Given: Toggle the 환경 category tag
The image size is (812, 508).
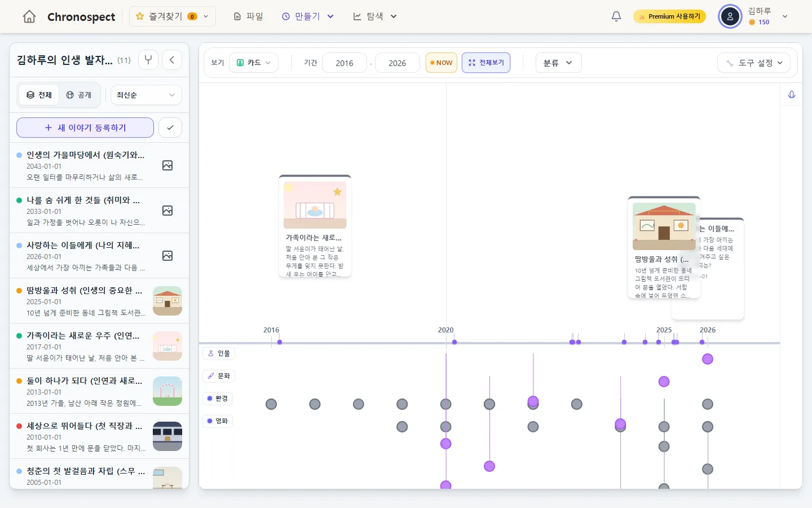Looking at the screenshot, I should pos(218,398).
